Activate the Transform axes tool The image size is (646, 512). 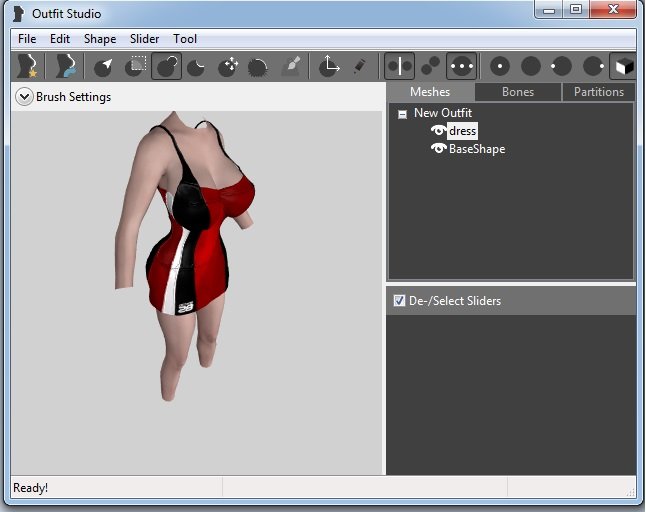point(329,67)
